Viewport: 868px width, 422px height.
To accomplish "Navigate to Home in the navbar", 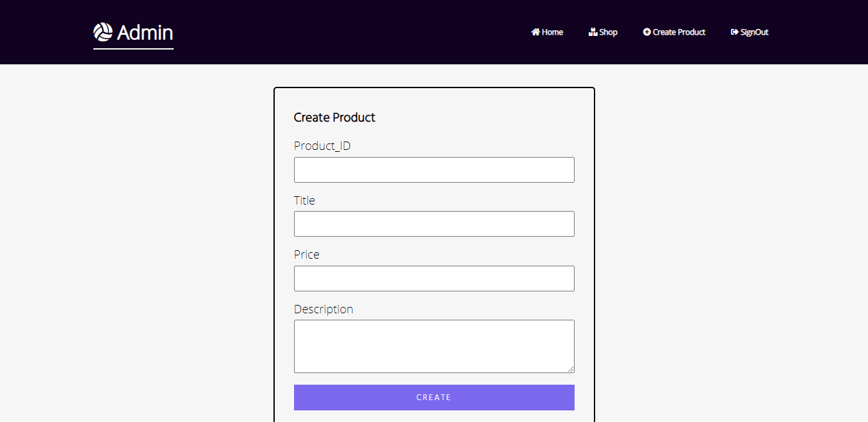I will point(551,32).
